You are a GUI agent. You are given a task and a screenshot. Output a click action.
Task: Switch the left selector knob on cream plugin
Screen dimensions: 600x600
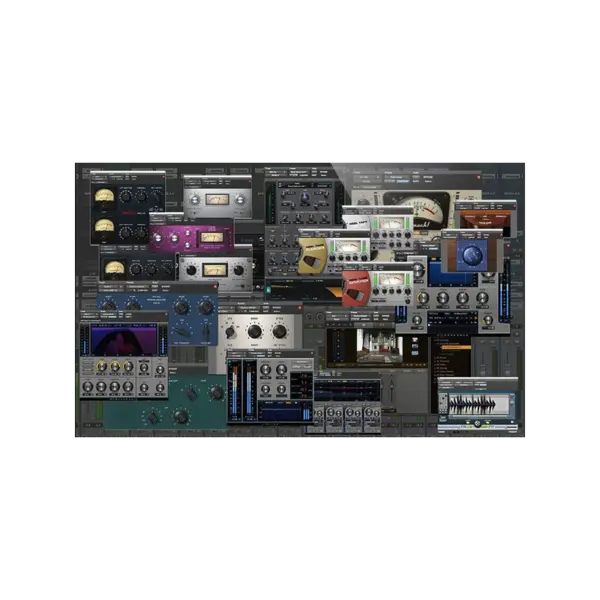click(x=230, y=332)
